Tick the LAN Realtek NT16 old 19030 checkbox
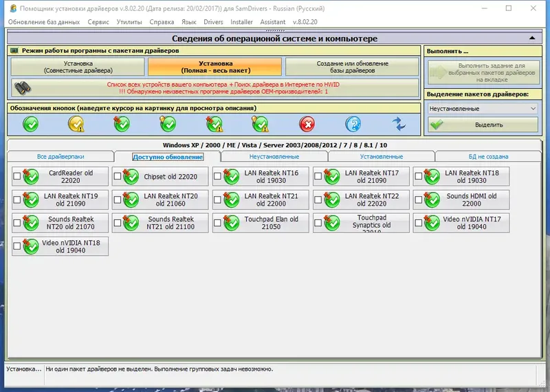 click(x=217, y=176)
